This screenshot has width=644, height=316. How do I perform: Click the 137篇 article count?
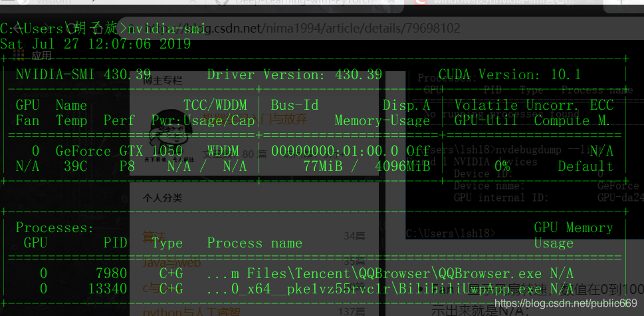pos(352,312)
